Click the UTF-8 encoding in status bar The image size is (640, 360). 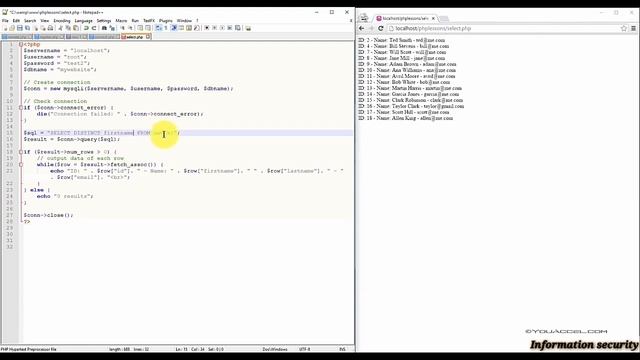pyautogui.click(x=304, y=349)
